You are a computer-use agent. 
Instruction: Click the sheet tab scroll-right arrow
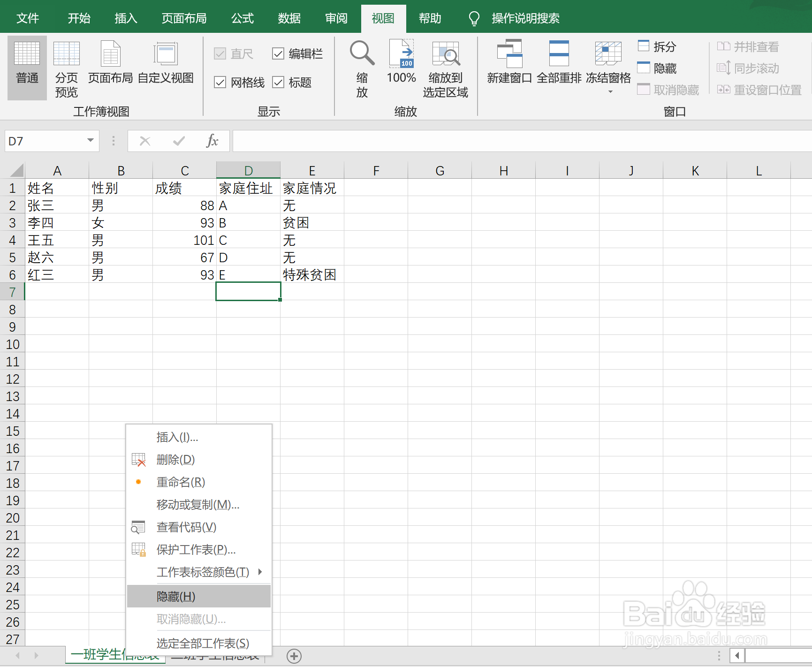tap(36, 655)
